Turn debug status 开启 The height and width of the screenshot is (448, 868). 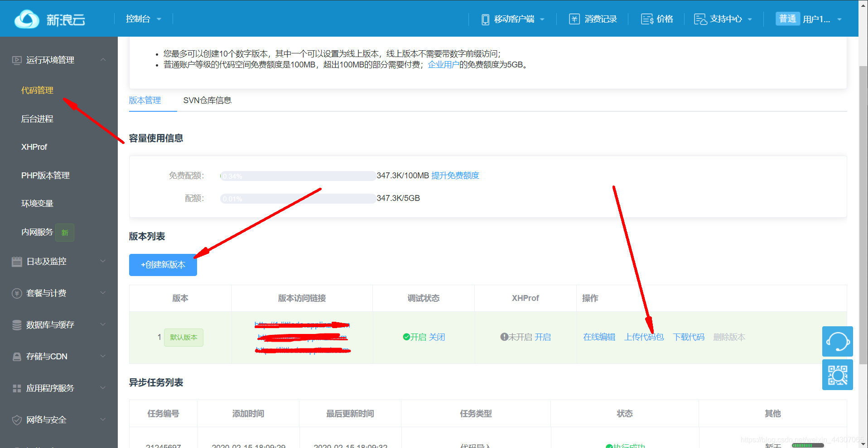coord(419,337)
